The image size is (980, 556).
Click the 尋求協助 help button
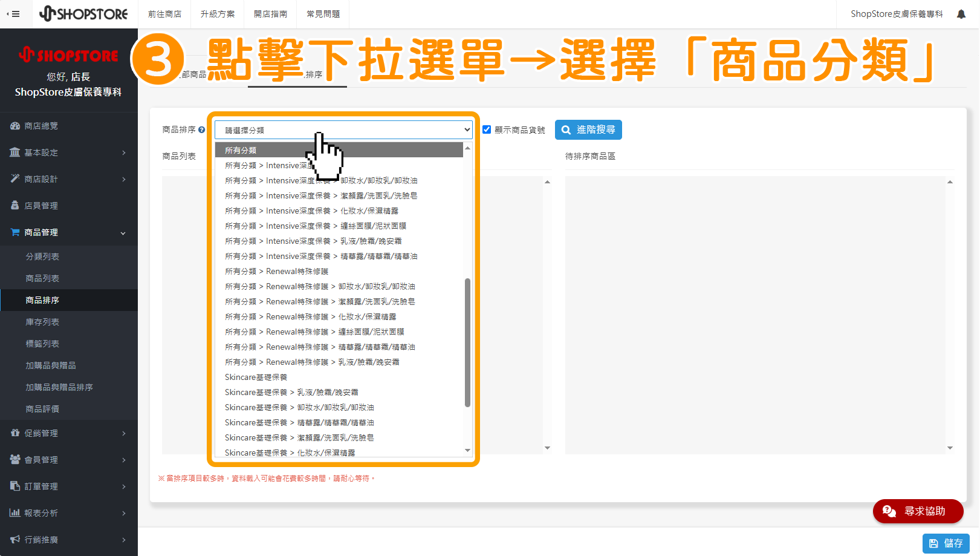[x=918, y=511]
